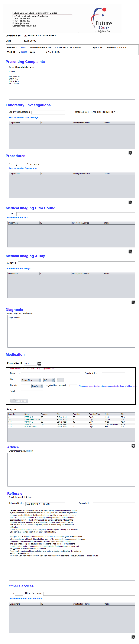Open the OD frequency dropdown

click(49, 380)
